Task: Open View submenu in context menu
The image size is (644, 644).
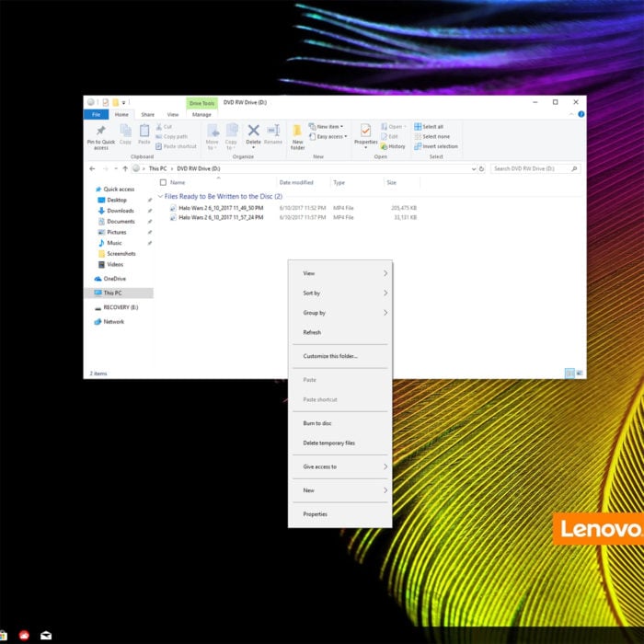Action: coord(340,273)
